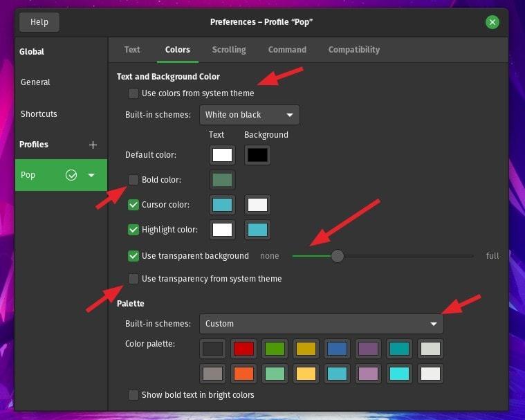Click the default checkmark icon on Pop profile

click(71, 175)
